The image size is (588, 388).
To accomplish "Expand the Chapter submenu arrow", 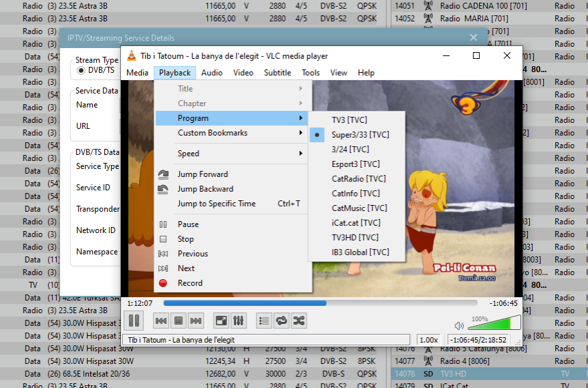I will tap(301, 103).
